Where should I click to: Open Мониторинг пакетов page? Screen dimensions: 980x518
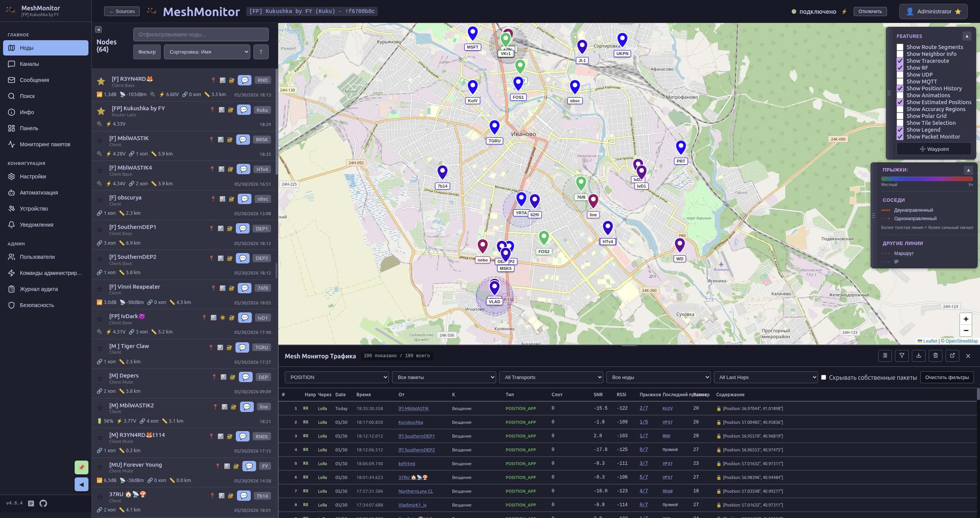46,144
